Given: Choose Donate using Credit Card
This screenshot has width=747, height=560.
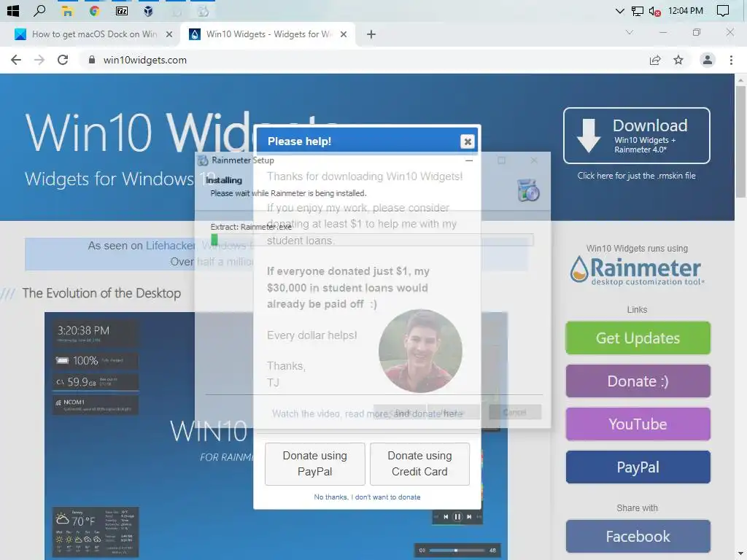Looking at the screenshot, I should [x=419, y=464].
